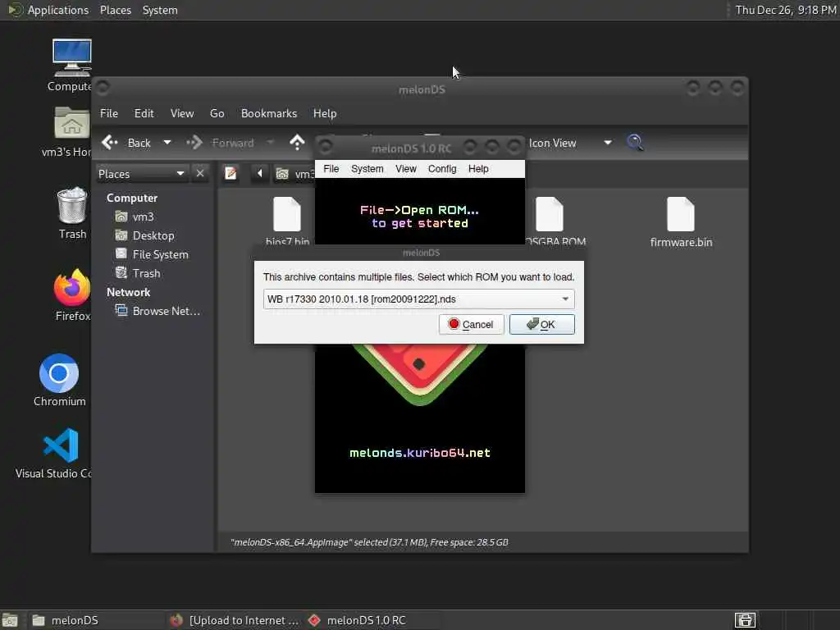Screen dimensions: 840x630
Task: Open Config menu in melonDS emulator
Action: pyautogui.click(x=442, y=169)
